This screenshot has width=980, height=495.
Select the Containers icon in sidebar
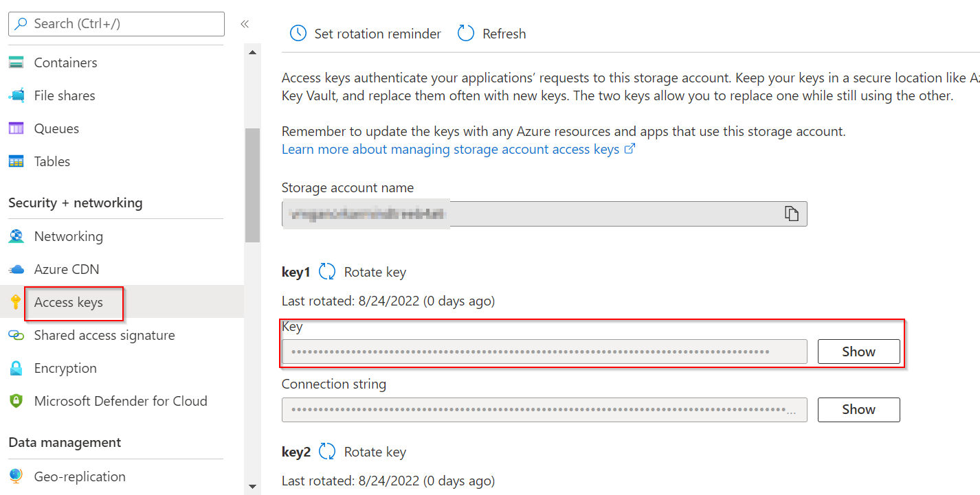tap(17, 62)
